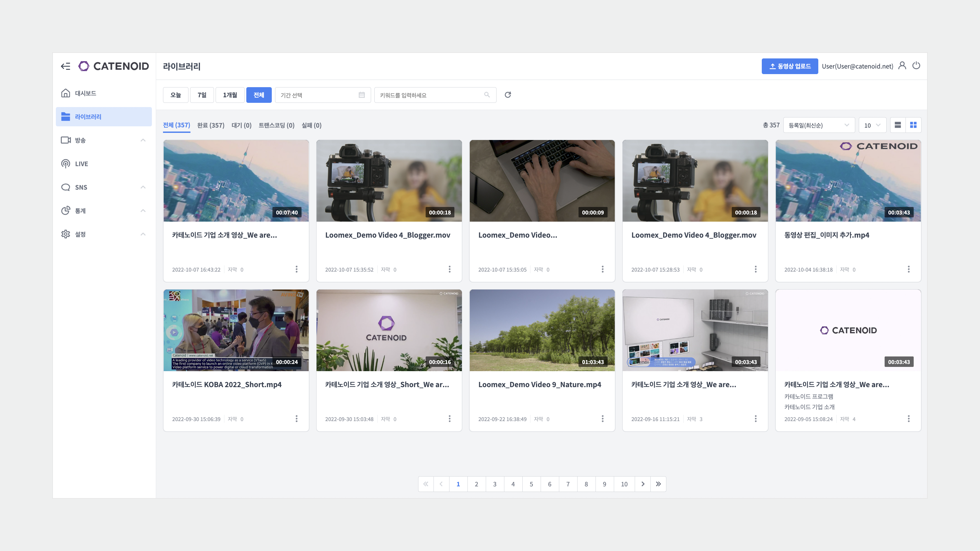Image resolution: width=980 pixels, height=551 pixels.
Task: Click the refresh icon next to search
Action: (508, 95)
